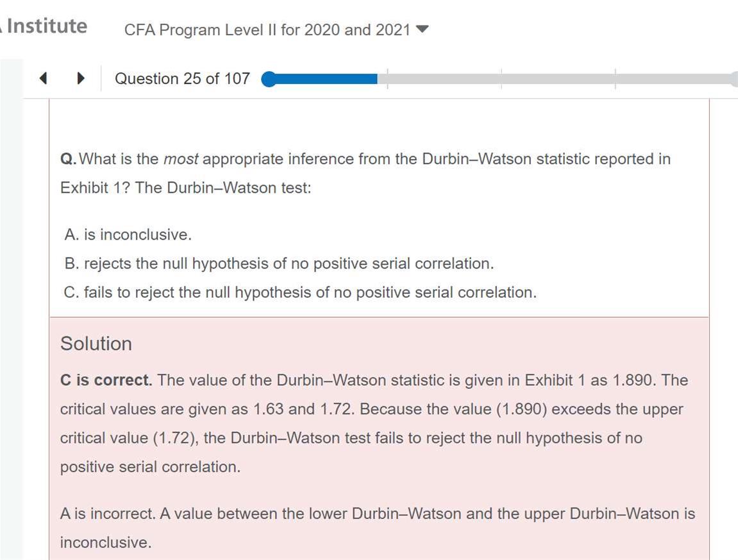Image resolution: width=738 pixels, height=560 pixels.
Task: Pick answer C "fails to reject" option
Action: [x=300, y=292]
